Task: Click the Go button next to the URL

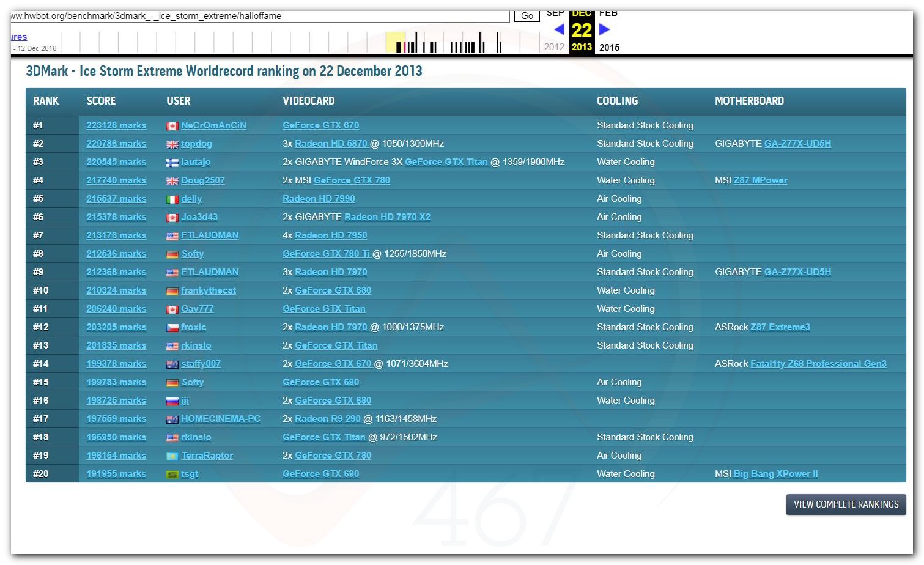Action: click(527, 16)
